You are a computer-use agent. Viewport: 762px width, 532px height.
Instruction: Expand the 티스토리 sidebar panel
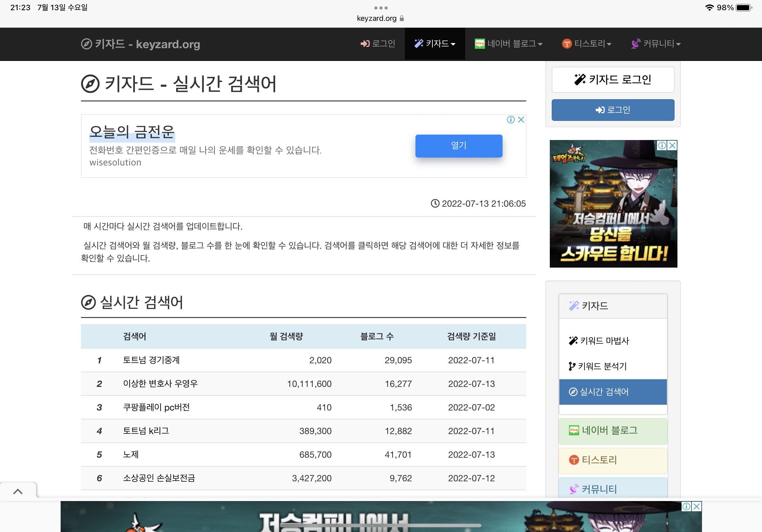[x=599, y=460]
